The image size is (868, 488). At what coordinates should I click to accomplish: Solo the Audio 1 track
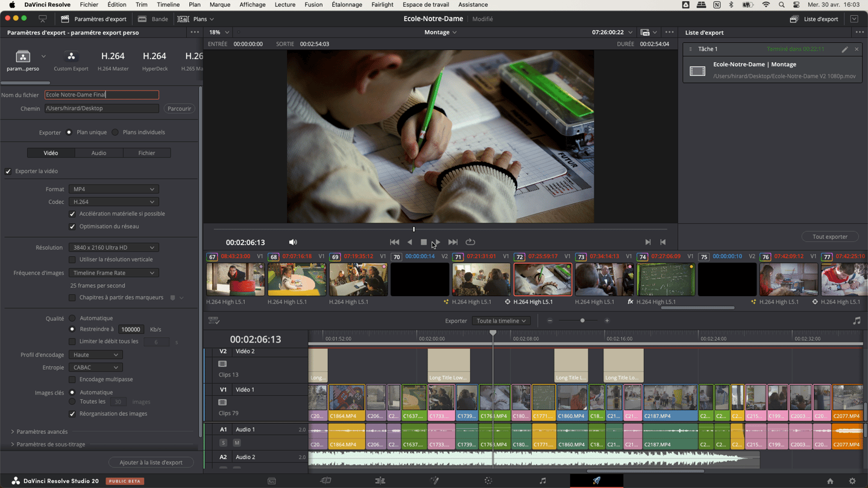[223, 443]
